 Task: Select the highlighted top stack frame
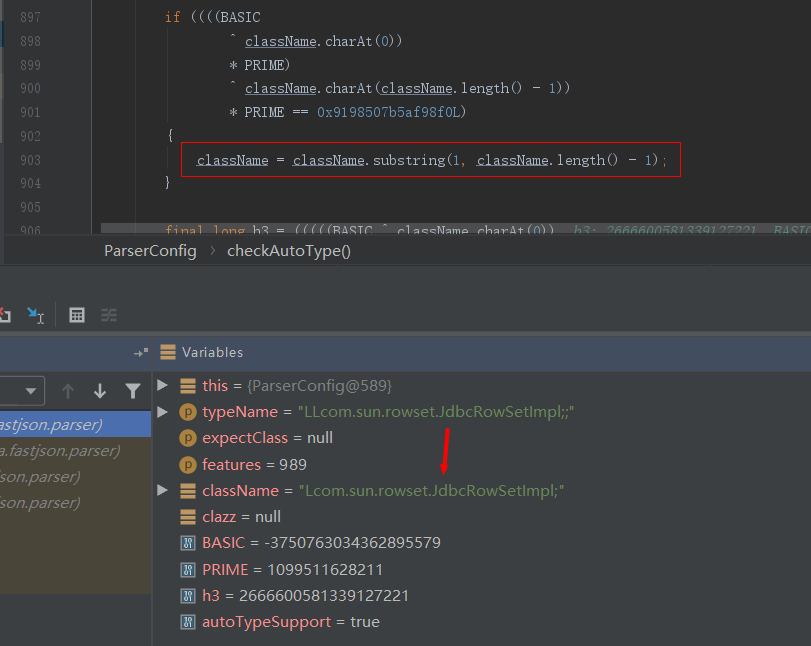(76, 425)
